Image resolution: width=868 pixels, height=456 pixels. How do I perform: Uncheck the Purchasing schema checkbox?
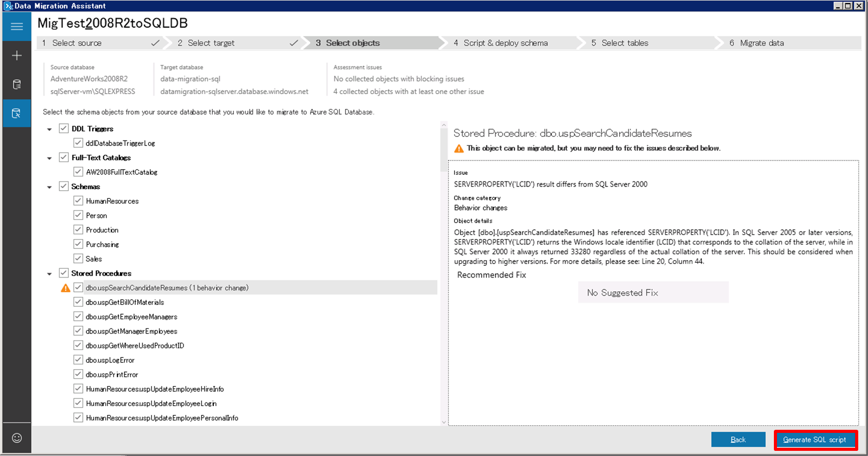click(x=78, y=244)
